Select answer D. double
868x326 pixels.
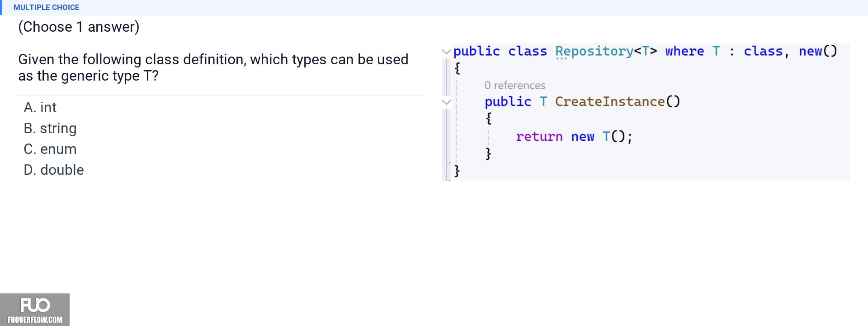[53, 170]
